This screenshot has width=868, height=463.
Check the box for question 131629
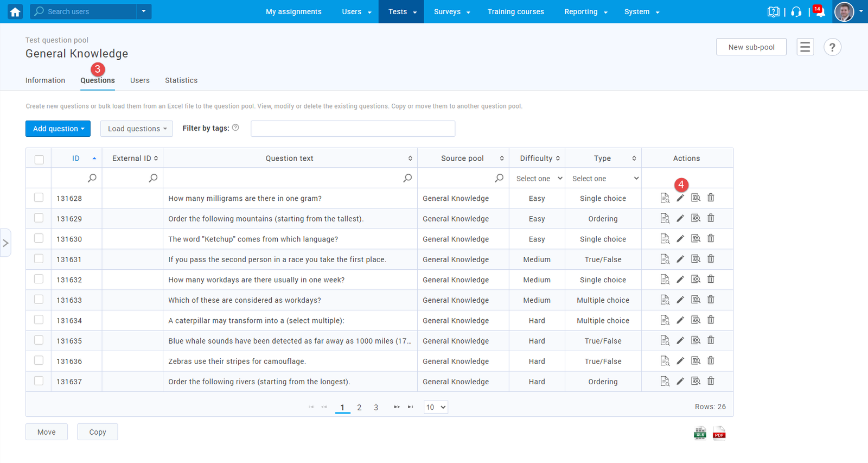point(39,218)
